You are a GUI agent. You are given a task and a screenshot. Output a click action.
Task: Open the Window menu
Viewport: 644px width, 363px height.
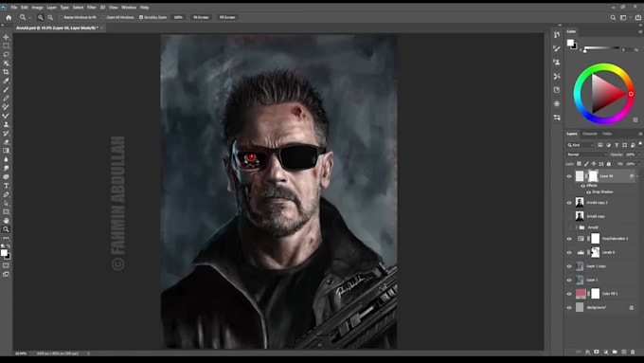point(129,8)
